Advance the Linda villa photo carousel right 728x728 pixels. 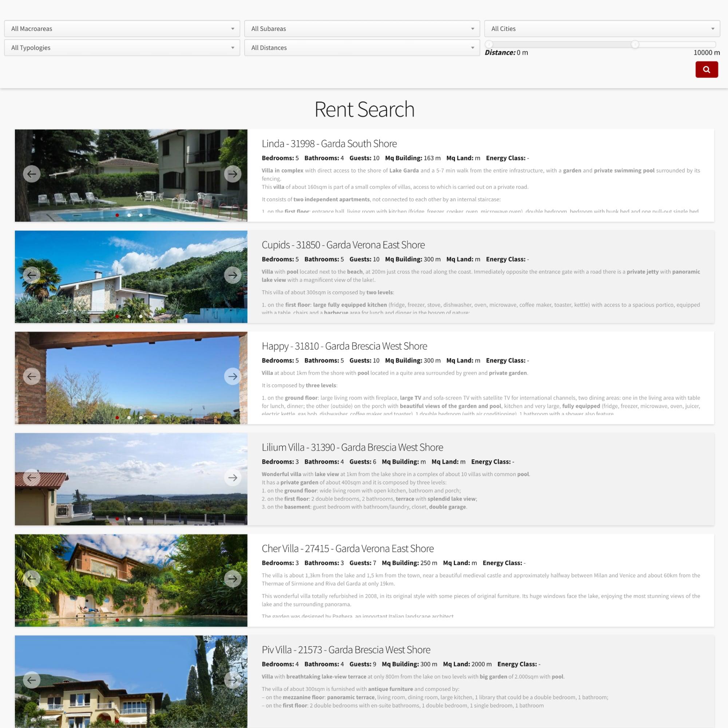point(233,174)
